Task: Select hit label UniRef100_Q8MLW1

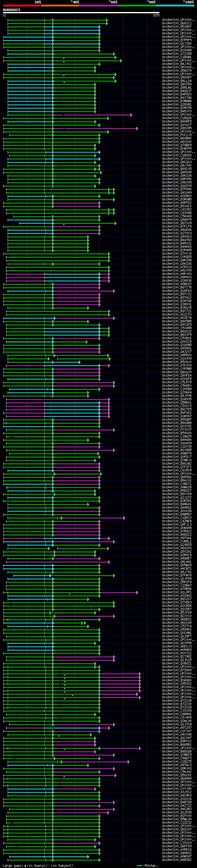Action: 177,88
